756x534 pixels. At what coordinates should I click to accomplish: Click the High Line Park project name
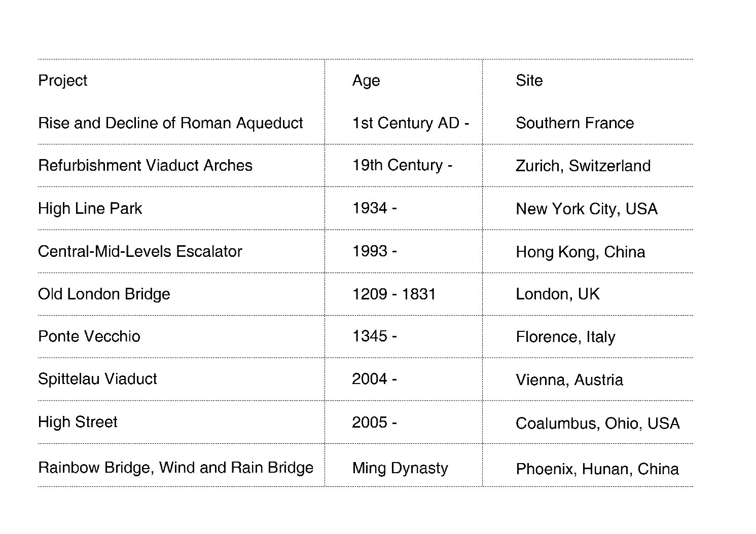90,209
